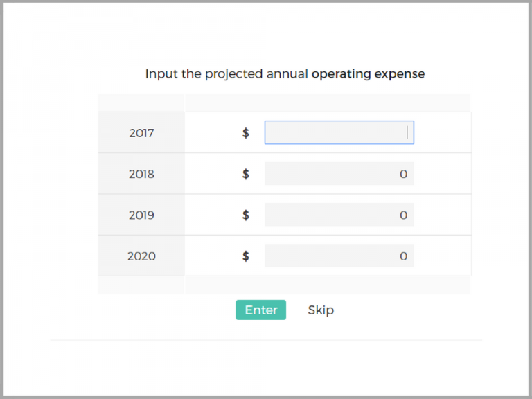Image resolution: width=532 pixels, height=399 pixels.
Task: Click into the 2020 expense amount field
Action: coord(339,256)
